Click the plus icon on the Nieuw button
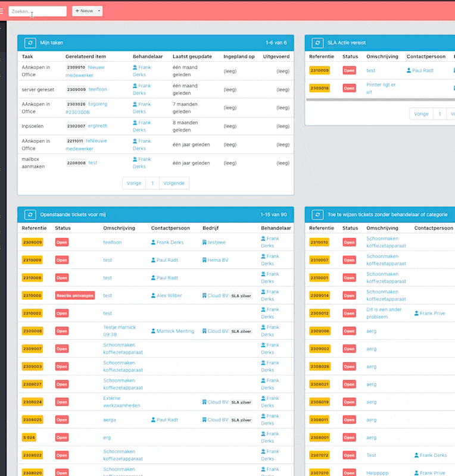This screenshot has width=455, height=476. tap(77, 11)
